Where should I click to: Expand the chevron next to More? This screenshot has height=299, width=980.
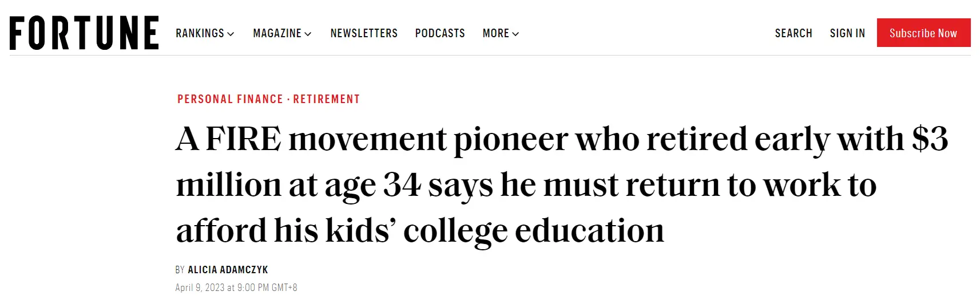(515, 34)
